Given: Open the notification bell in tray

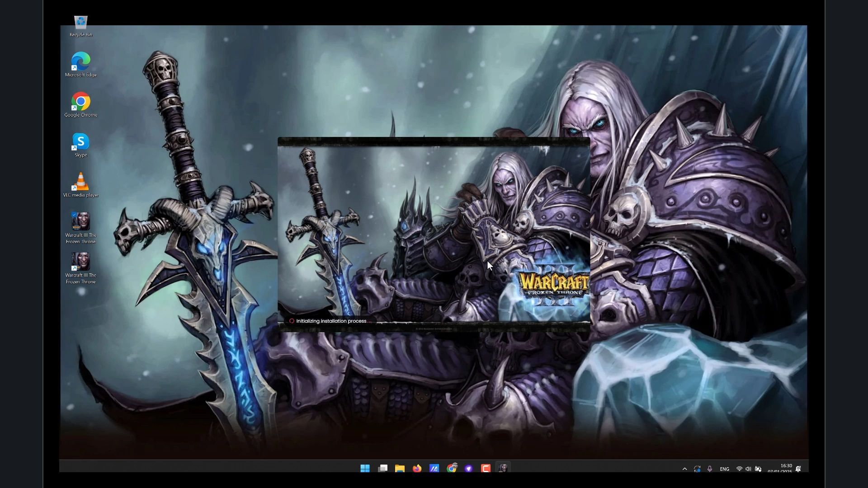Looking at the screenshot, I should click(x=798, y=469).
